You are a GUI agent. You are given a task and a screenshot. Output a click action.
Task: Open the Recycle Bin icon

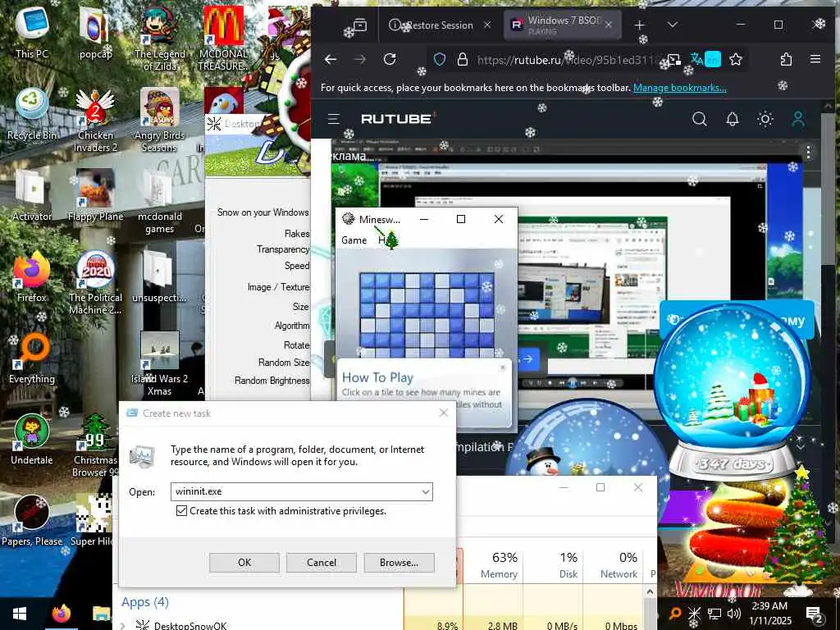32,115
